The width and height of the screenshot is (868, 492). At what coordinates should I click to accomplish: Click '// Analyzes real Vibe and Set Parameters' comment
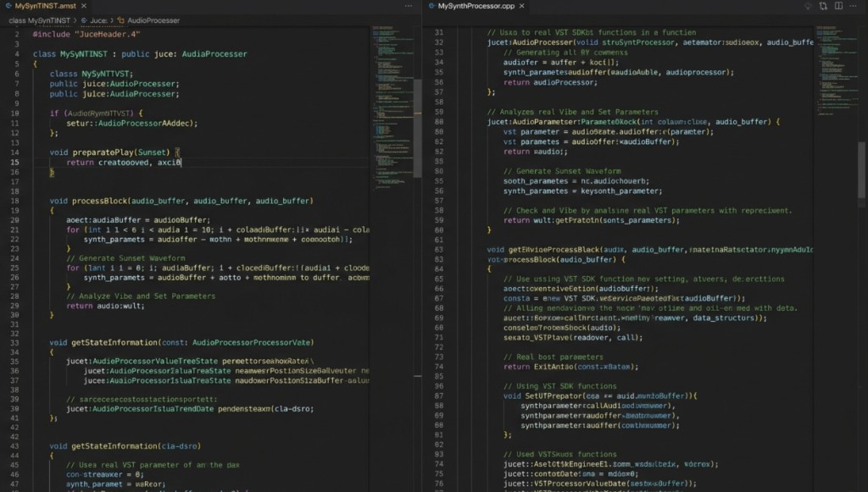coord(572,112)
